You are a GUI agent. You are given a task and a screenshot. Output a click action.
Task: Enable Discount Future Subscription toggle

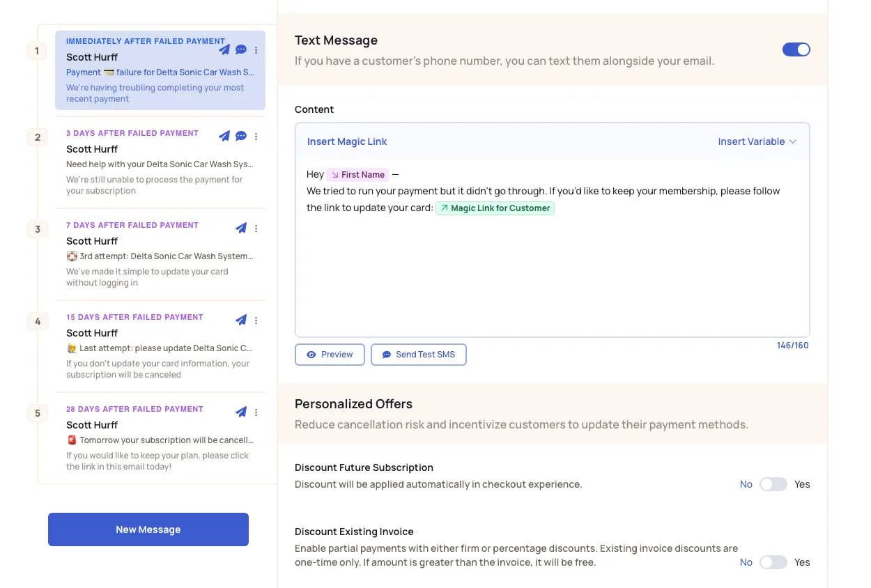[773, 484]
